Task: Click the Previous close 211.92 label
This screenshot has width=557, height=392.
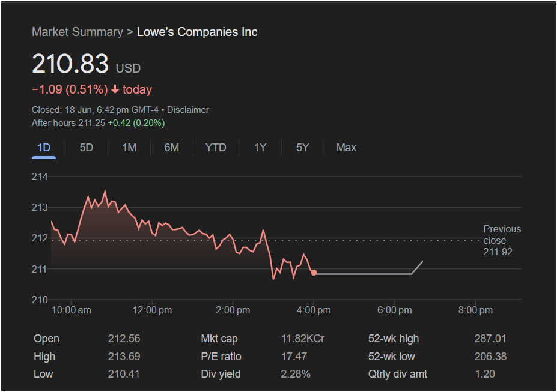Action: pyautogui.click(x=502, y=240)
